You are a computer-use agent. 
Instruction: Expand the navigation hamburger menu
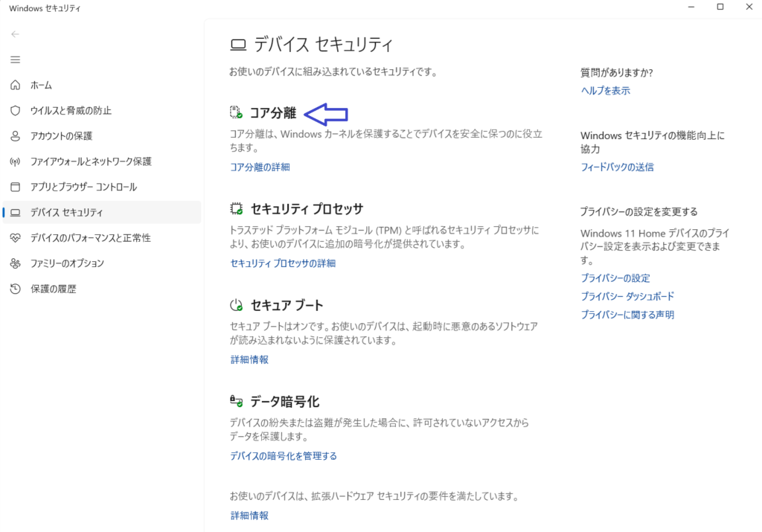click(x=15, y=60)
